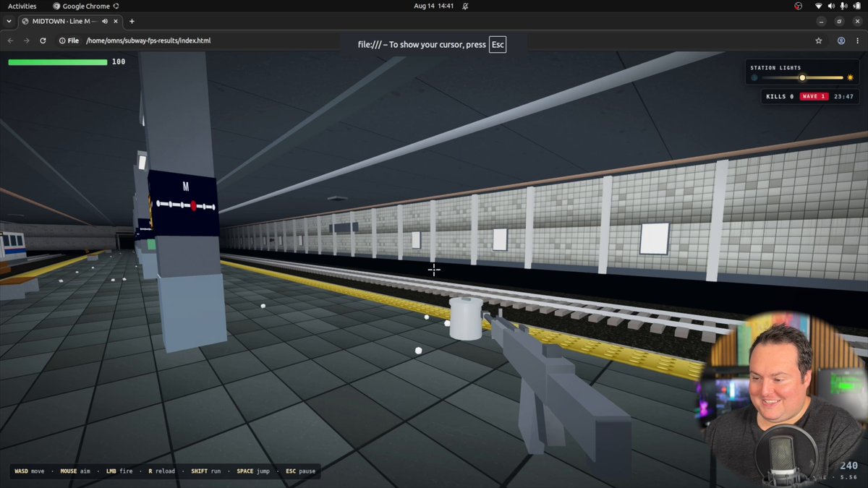Screen dimensions: 868x488
Task: Click the address bar URL
Action: pos(148,40)
